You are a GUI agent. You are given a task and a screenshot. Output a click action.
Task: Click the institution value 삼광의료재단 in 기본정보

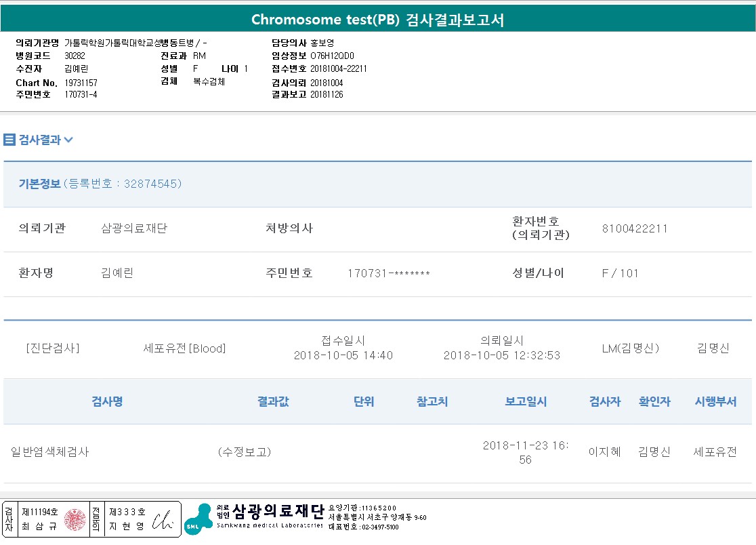coord(134,228)
